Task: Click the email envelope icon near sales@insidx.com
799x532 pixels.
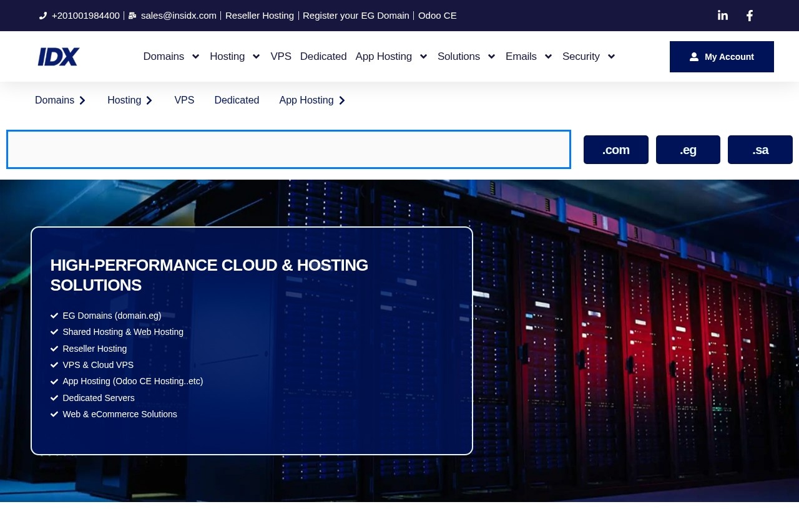Action: coord(132,15)
